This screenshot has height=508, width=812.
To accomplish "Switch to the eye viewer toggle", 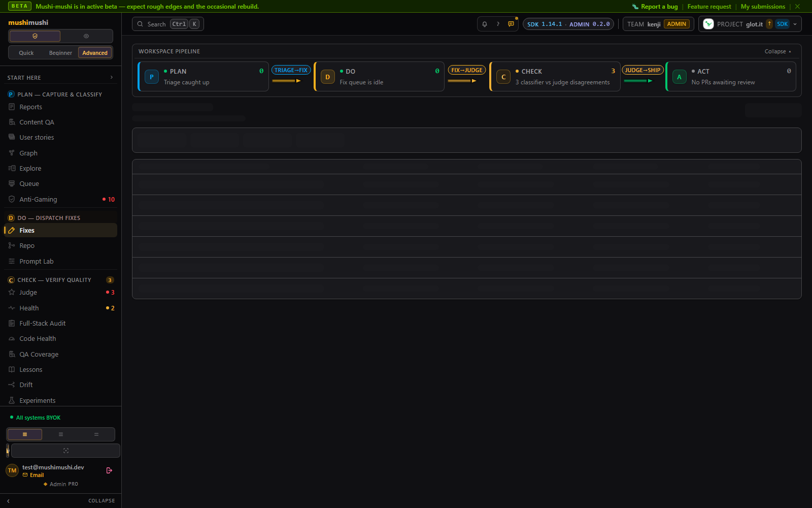I will pos(86,36).
